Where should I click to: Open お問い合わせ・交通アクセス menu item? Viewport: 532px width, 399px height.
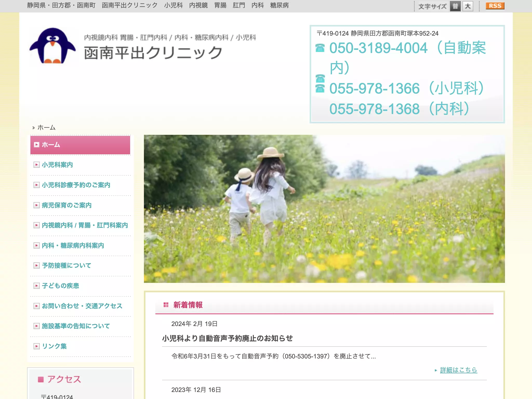point(80,306)
